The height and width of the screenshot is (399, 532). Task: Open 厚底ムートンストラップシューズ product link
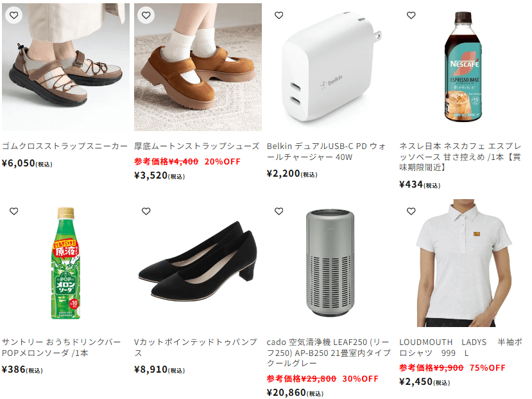coord(197,146)
